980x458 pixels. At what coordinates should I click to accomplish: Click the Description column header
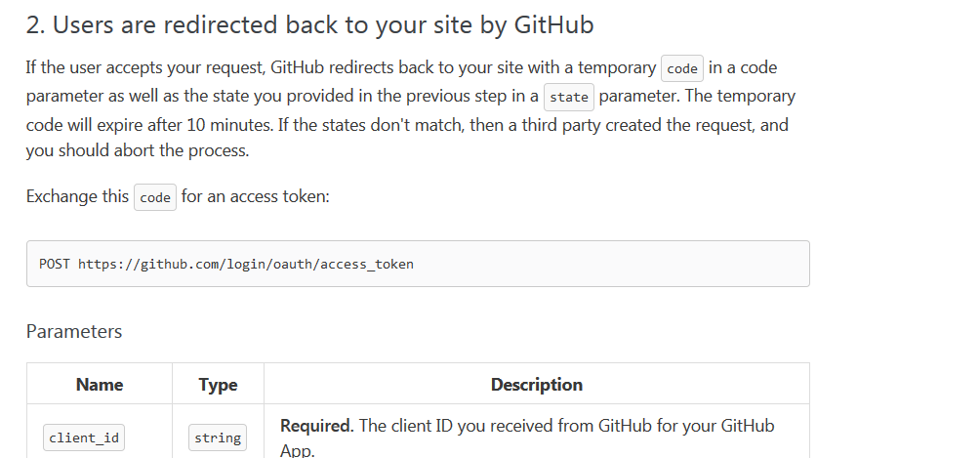pos(536,384)
